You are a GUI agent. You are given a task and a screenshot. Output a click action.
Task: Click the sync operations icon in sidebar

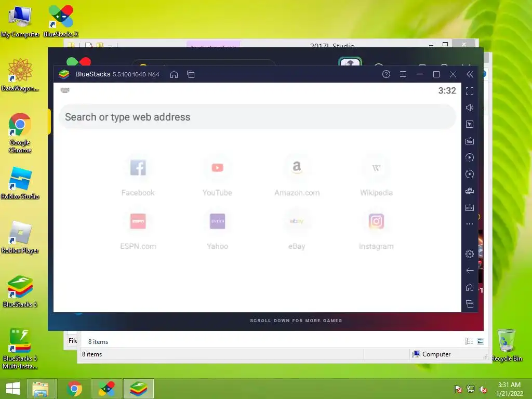pyautogui.click(x=470, y=157)
